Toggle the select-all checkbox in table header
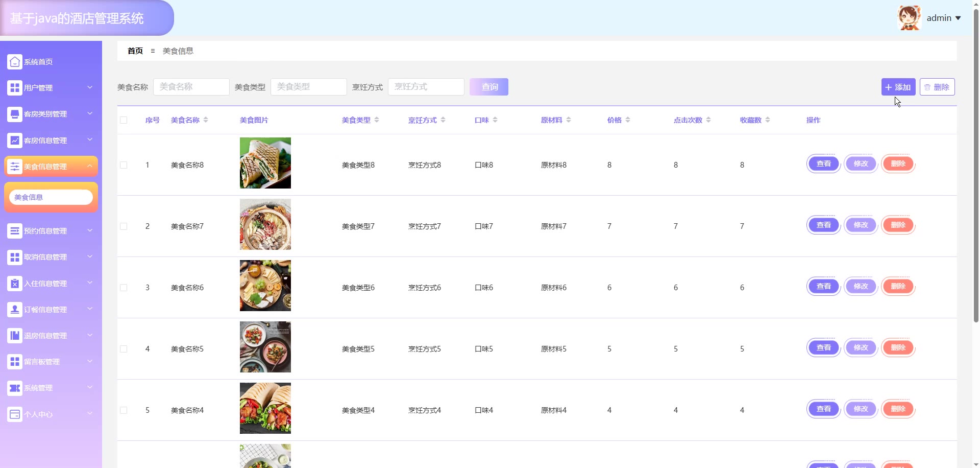Image resolution: width=980 pixels, height=468 pixels. click(124, 120)
